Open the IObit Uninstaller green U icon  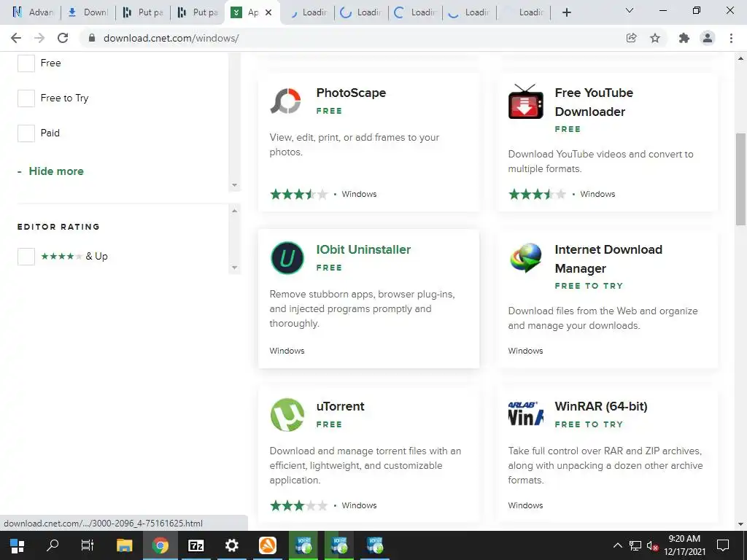click(287, 258)
